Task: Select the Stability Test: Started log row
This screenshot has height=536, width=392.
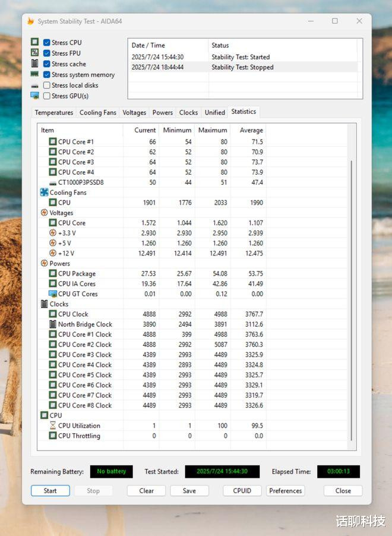Action: [244, 56]
